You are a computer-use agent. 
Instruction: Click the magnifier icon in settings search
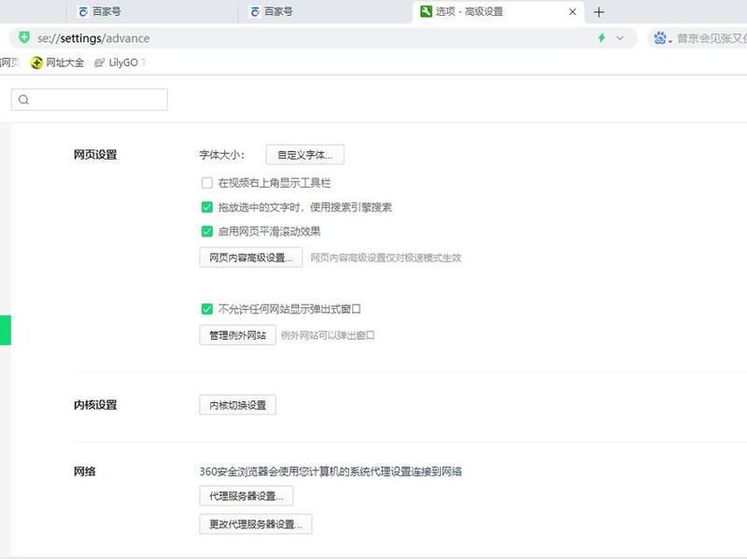click(24, 100)
